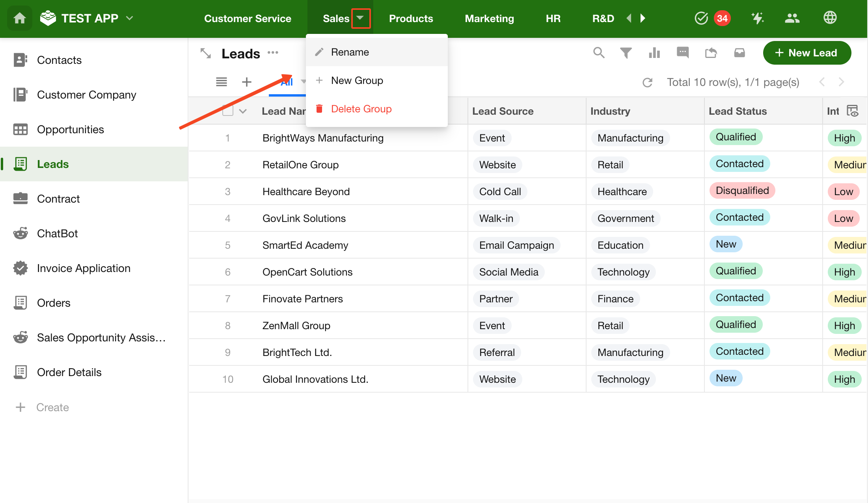This screenshot has width=868, height=503.
Task: Click the Qualified status tag for BrightWays
Action: point(736,137)
